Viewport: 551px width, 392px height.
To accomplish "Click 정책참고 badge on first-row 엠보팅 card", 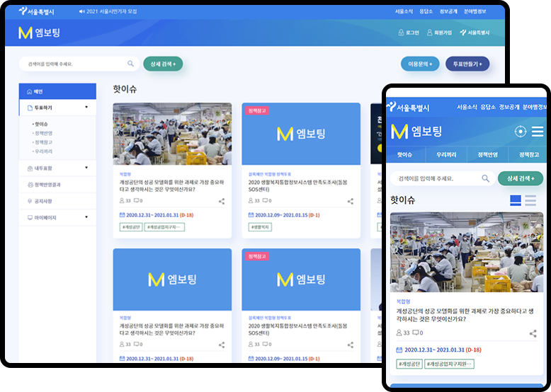I will point(257,110).
